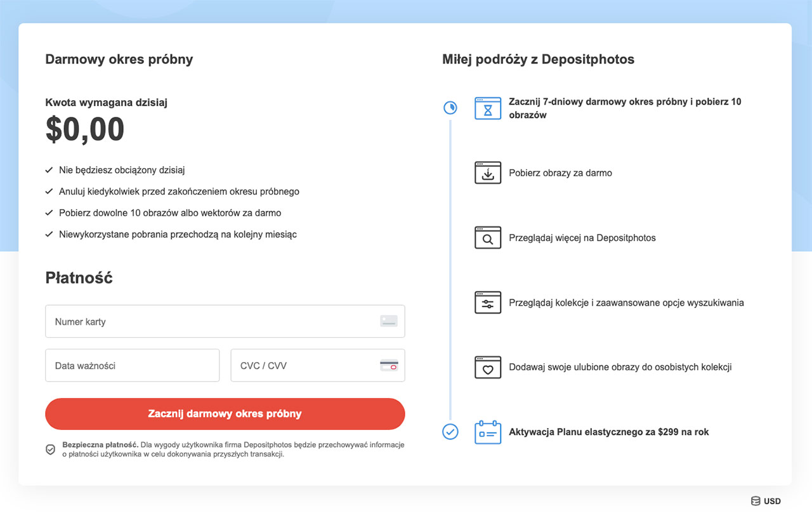Screen dimensions: 812x518
Task: Focus the Data ważności input field
Action: pyautogui.click(x=132, y=366)
